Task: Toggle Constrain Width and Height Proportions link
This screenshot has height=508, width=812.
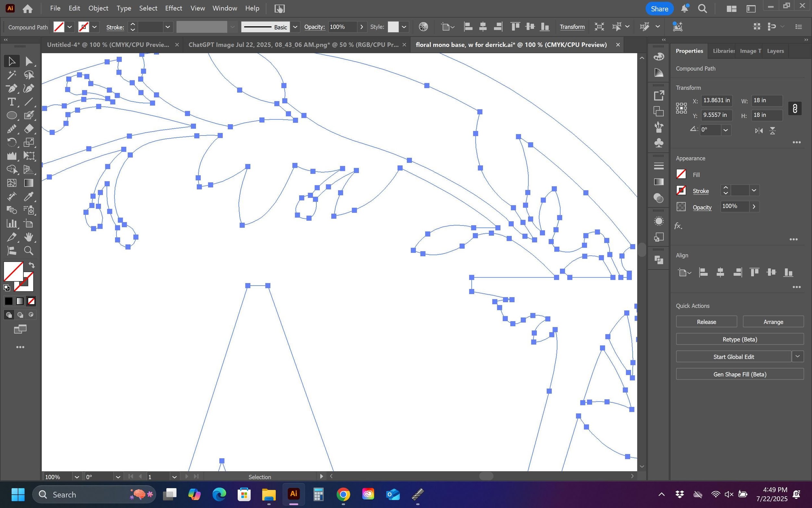Action: pos(794,108)
